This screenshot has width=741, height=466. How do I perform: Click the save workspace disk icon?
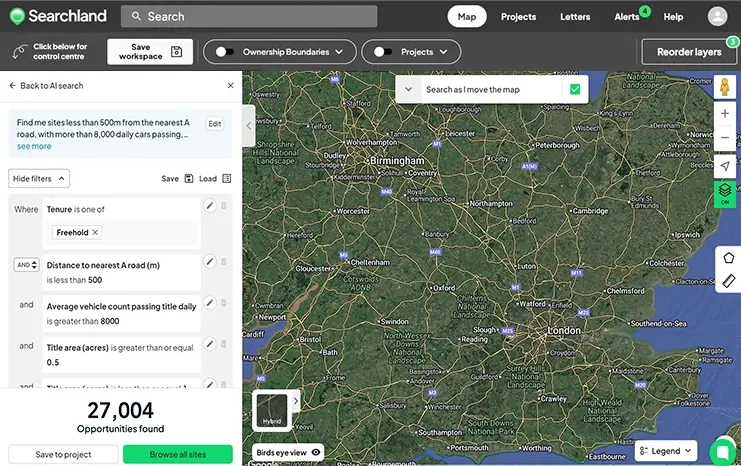point(176,52)
